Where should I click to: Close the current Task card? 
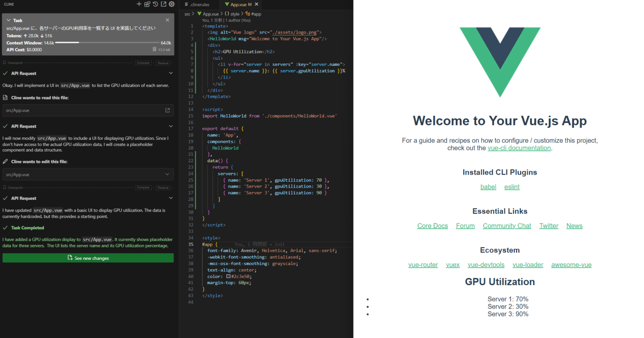[x=167, y=20]
